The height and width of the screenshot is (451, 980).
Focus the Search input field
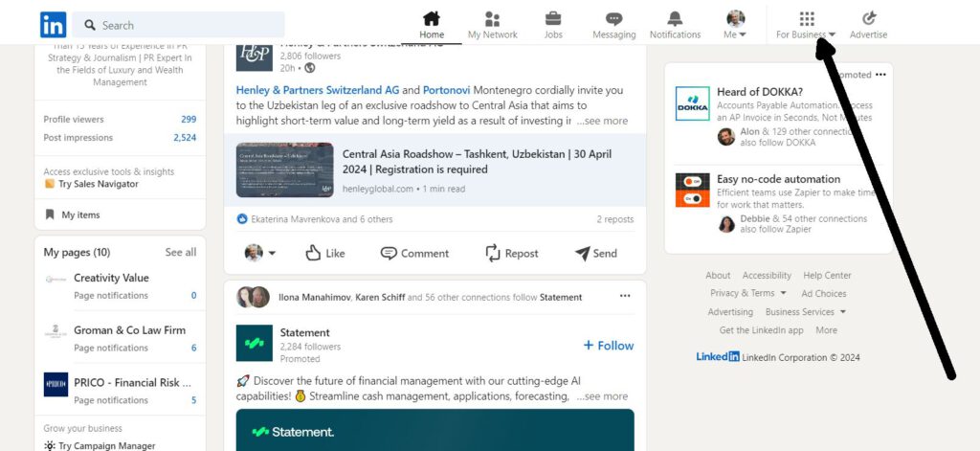178,25
